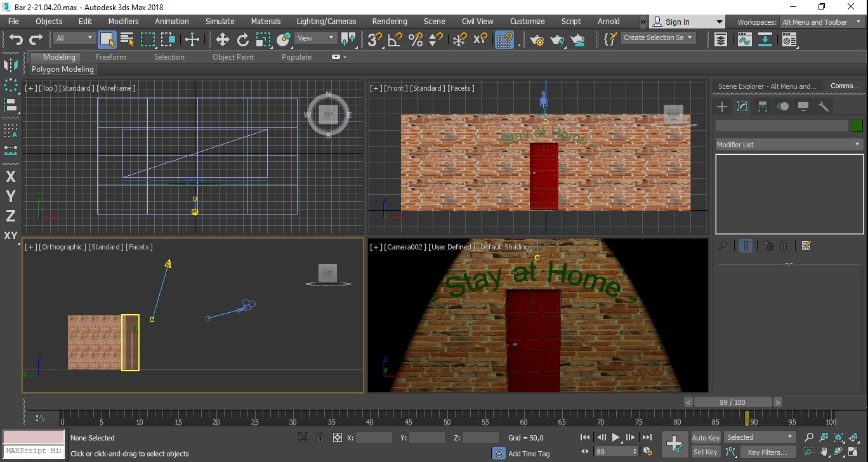Click the Set Key button
This screenshot has height=462, width=868.
[706, 452]
